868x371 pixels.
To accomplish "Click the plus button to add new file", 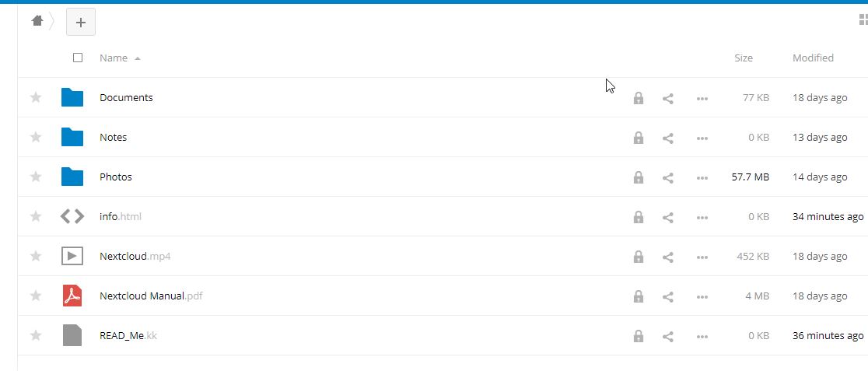I will coord(81,22).
